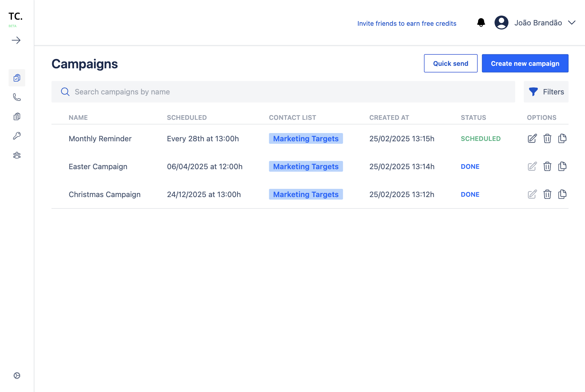The height and width of the screenshot is (392, 585).
Task: Open the contacts group sidebar icon
Action: coord(17,155)
